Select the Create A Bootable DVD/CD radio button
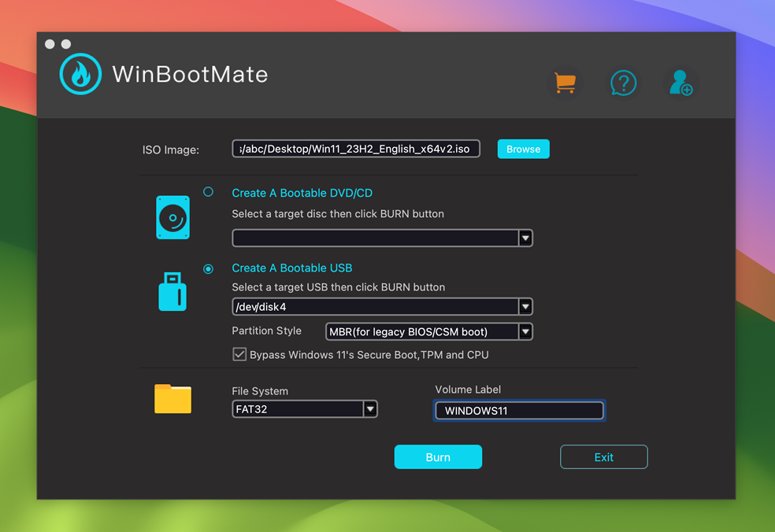This screenshot has height=532, width=775. 208,191
